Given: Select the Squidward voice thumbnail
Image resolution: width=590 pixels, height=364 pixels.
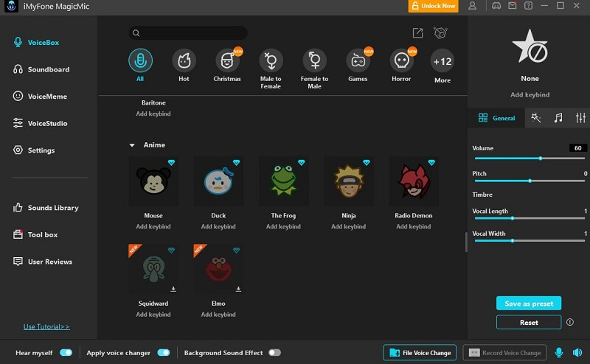Looking at the screenshot, I should (x=153, y=269).
